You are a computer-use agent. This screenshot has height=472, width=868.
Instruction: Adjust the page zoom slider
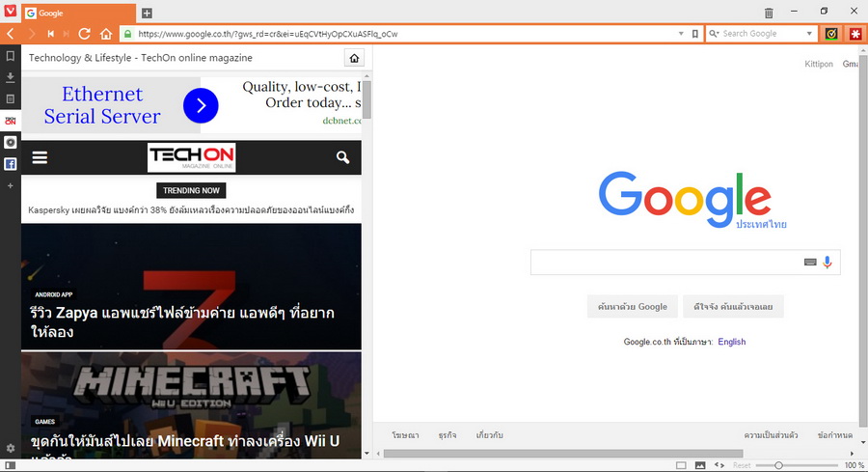point(778,465)
